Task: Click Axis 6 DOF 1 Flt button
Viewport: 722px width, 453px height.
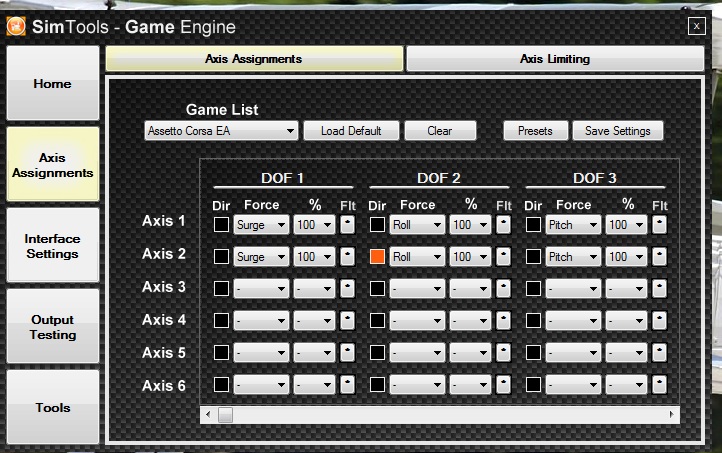Action: pyautogui.click(x=347, y=384)
